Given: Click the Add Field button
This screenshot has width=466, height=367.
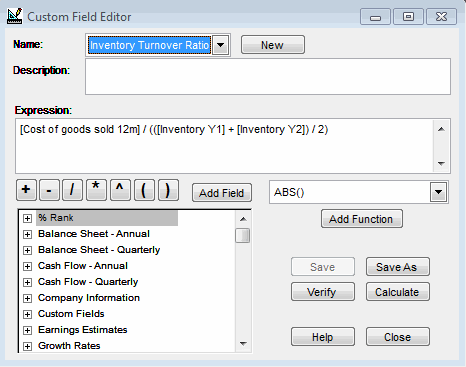Looking at the screenshot, I should 222,193.
